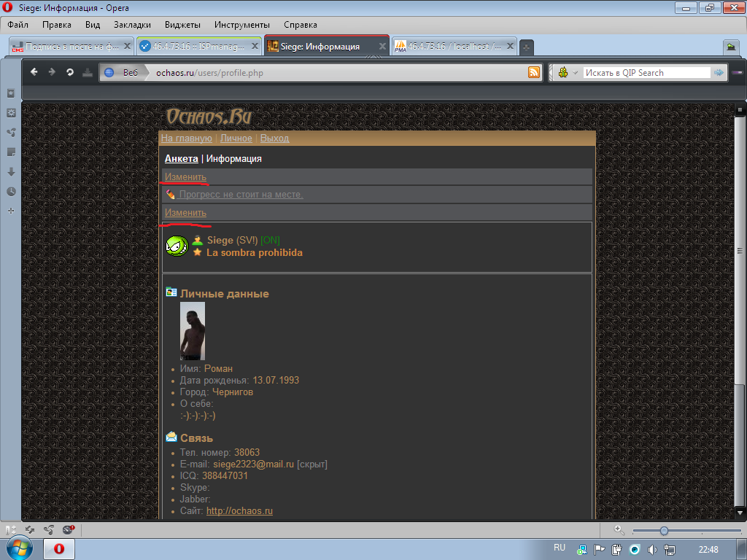Viewport: 747px width, 560px height.
Task: Go forward with the Forward arrow
Action: tap(52, 72)
